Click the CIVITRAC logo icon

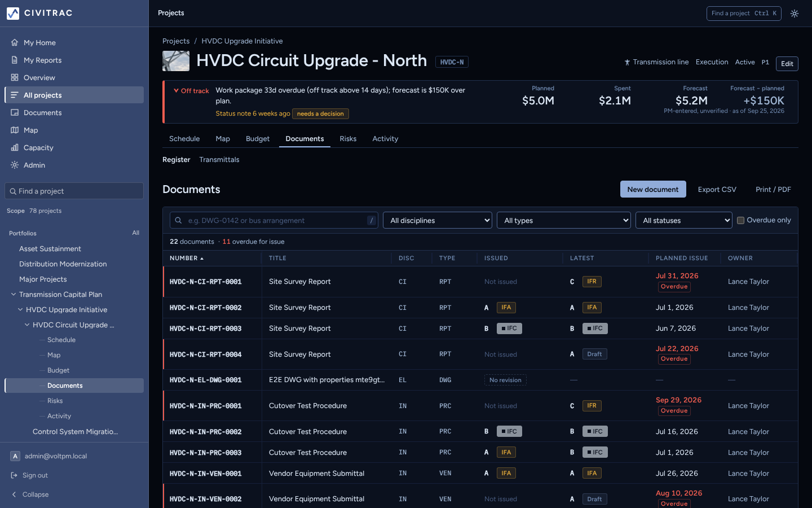coord(13,13)
